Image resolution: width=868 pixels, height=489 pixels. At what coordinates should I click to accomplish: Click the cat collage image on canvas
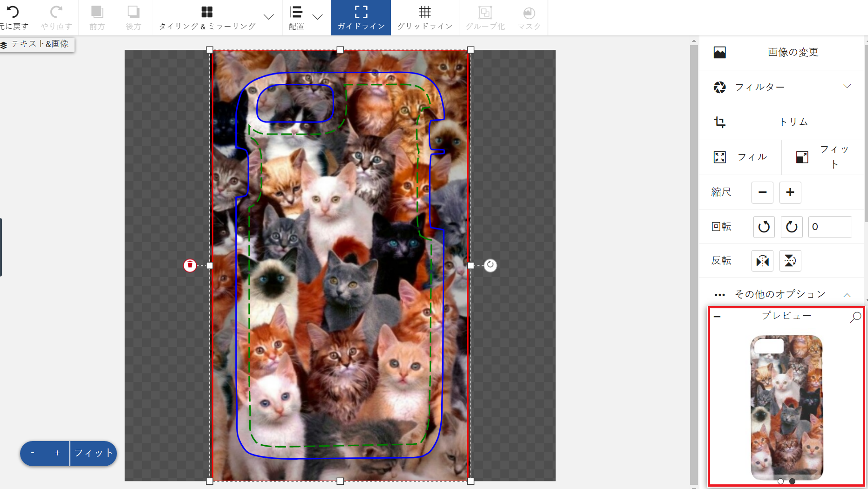pyautogui.click(x=340, y=265)
